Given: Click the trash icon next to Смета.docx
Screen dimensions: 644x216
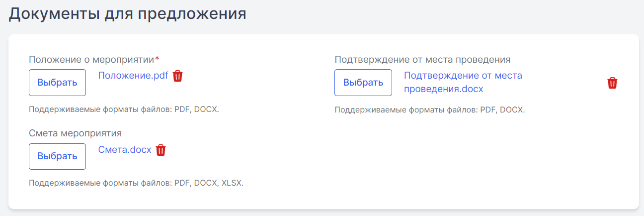Looking at the screenshot, I should (161, 150).
